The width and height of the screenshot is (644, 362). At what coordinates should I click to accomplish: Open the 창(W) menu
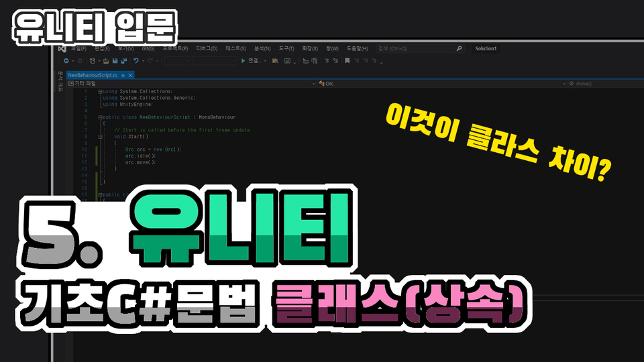pos(332,48)
